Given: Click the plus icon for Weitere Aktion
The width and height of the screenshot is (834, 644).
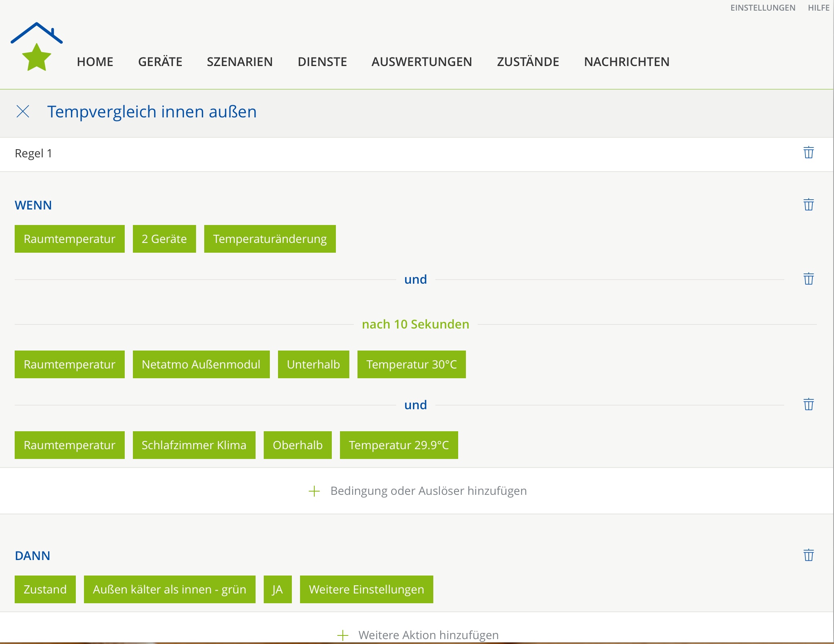Looking at the screenshot, I should tap(343, 635).
